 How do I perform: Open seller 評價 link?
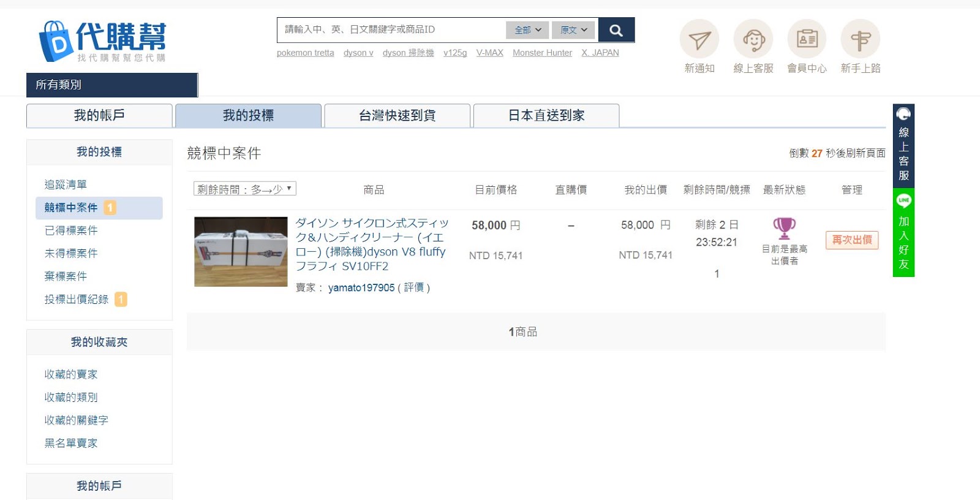tap(414, 287)
